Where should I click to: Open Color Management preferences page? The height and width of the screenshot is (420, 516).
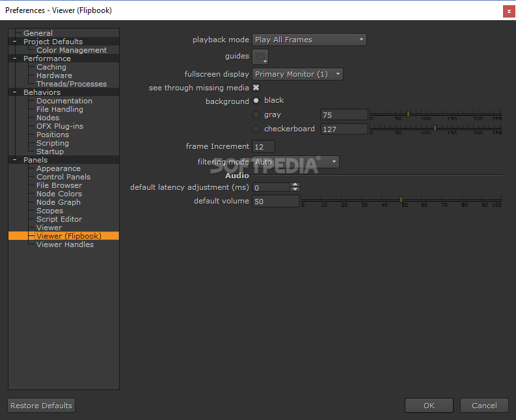point(72,50)
